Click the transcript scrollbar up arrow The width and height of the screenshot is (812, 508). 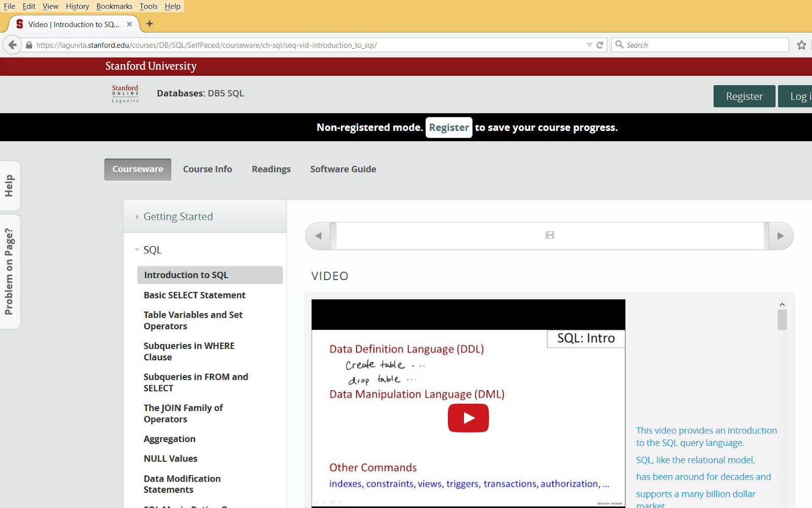click(782, 304)
